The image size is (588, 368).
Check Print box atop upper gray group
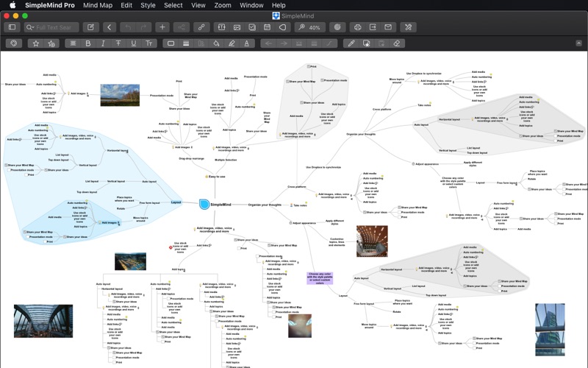[309, 66]
